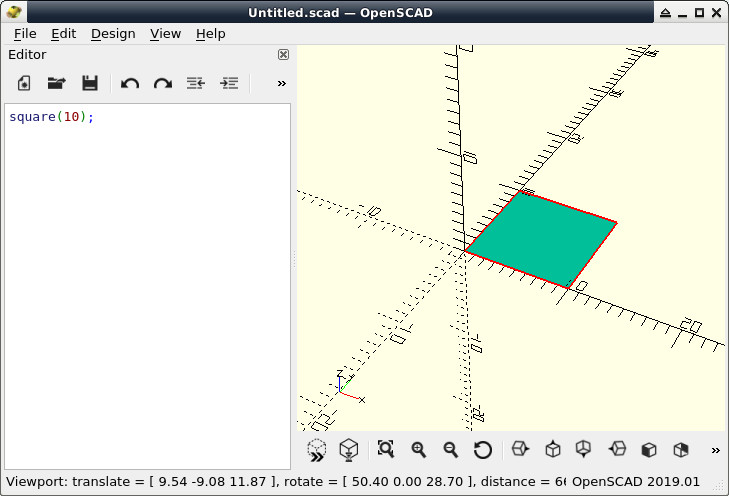Maximize the OpenSCAD window

tap(699, 13)
